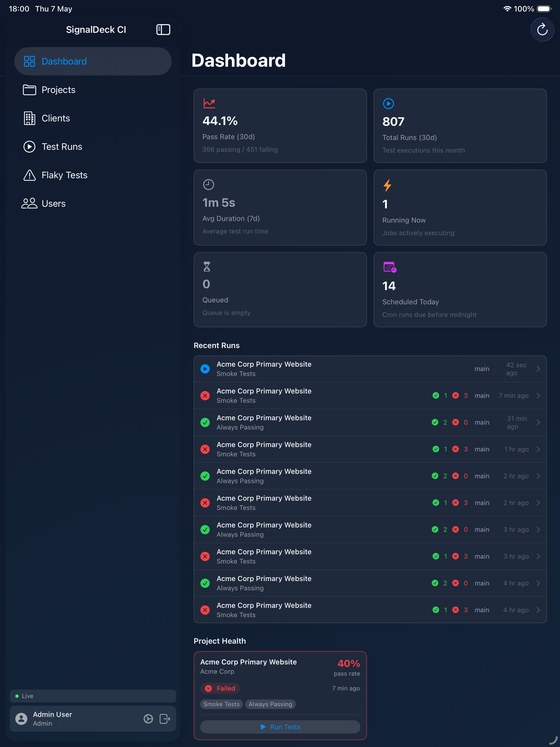Click the failed status icon of 7 min ago run
The height and width of the screenshot is (747, 560).
point(205,395)
